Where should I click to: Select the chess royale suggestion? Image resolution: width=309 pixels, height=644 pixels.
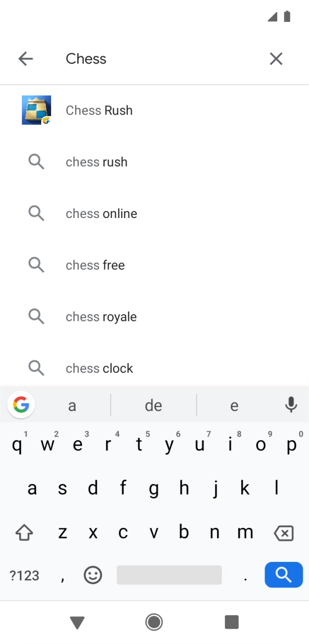101,316
